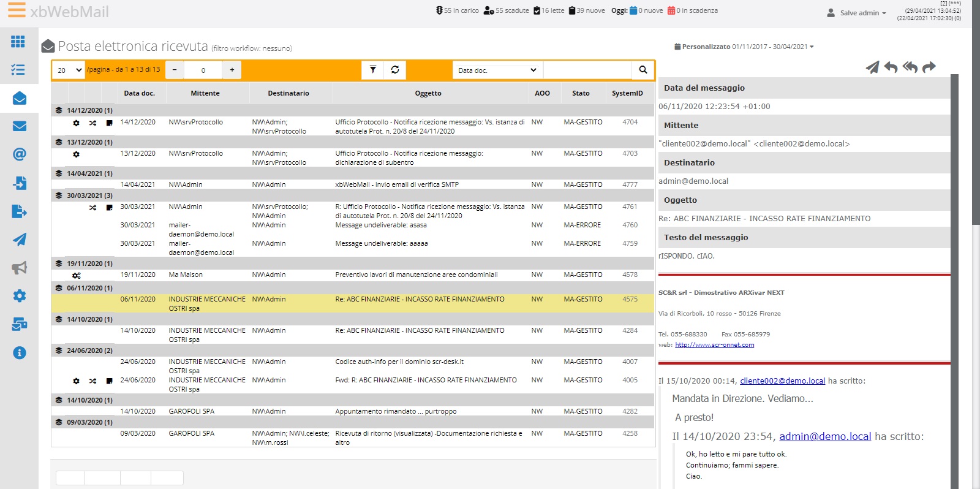The width and height of the screenshot is (980, 489).
Task: Open the 16 lette indicator
Action: 549,10
